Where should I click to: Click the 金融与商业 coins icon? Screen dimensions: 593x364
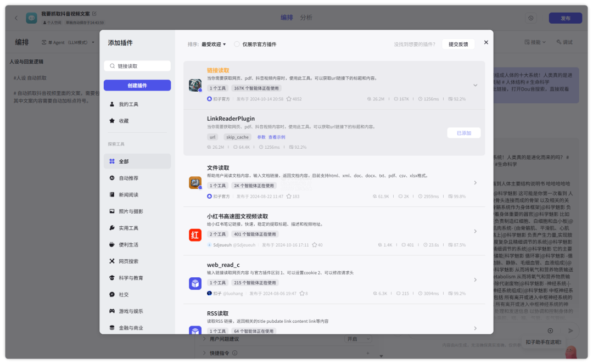[x=112, y=328]
